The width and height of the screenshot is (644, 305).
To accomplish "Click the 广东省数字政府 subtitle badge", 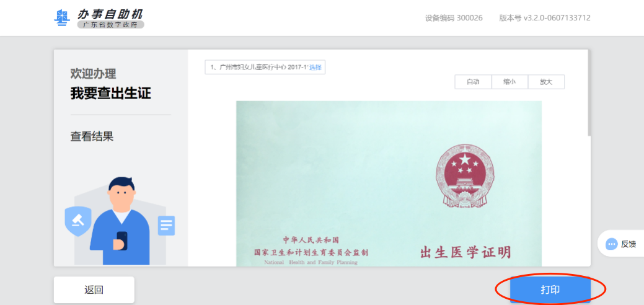I will 110,25.
